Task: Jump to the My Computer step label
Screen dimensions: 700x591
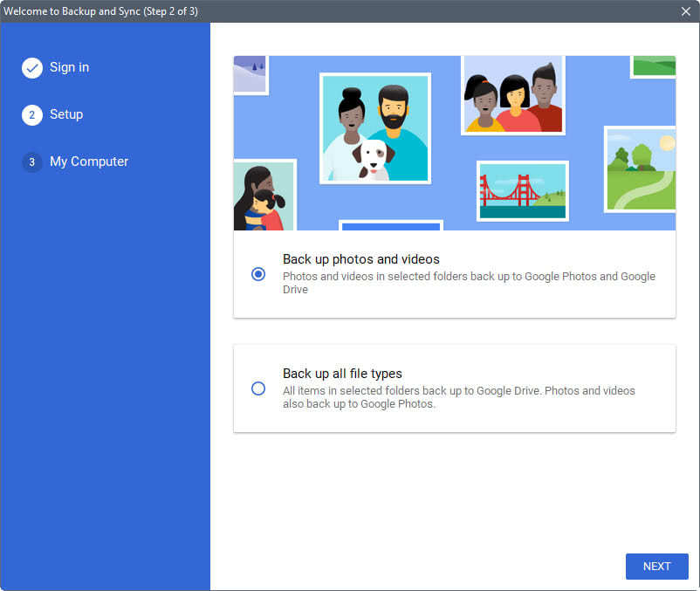Action: pyautogui.click(x=89, y=161)
